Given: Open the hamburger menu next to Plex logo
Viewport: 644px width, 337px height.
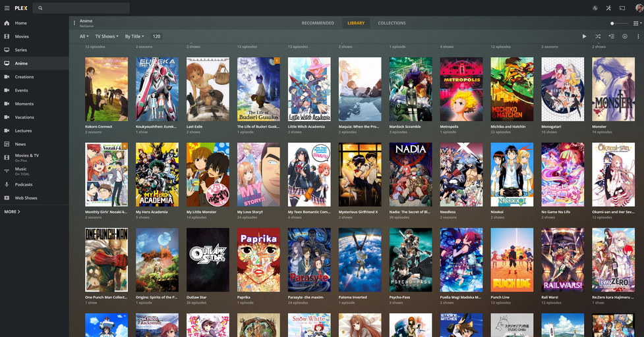Looking at the screenshot, I should pyautogui.click(x=7, y=8).
